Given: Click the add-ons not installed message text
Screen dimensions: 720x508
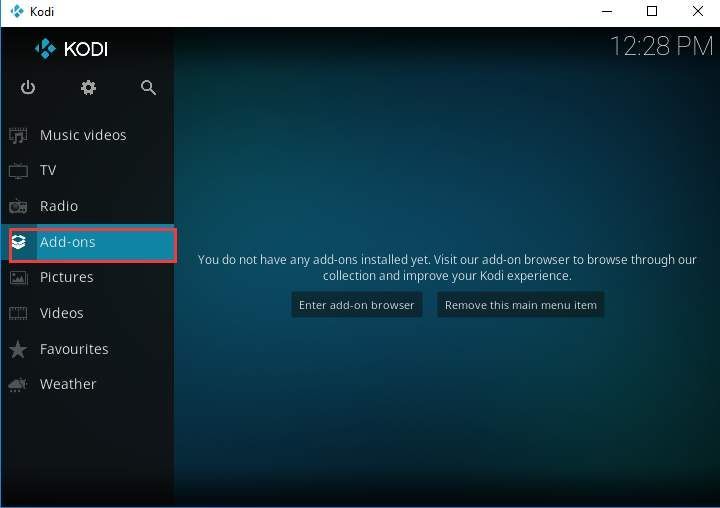Looking at the screenshot, I should pyautogui.click(x=447, y=267).
